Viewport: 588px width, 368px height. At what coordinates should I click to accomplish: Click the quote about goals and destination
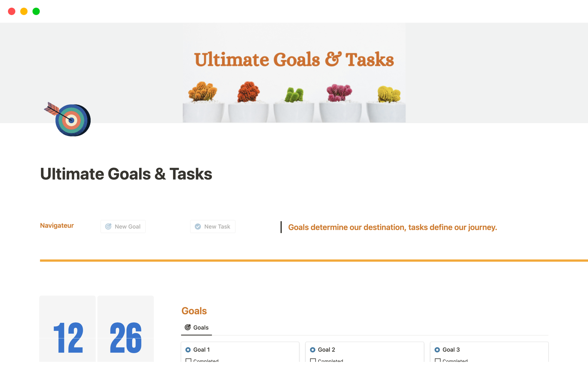[x=392, y=227]
